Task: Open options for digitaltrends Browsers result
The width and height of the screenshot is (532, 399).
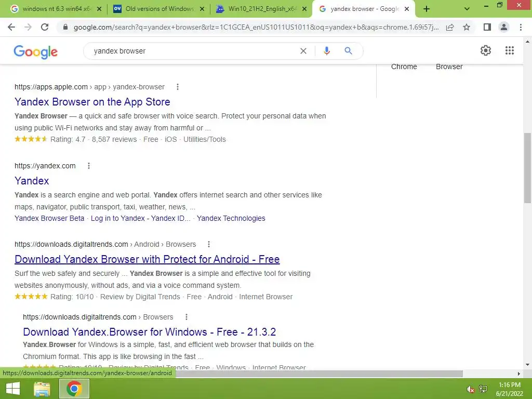Action: tap(187, 317)
